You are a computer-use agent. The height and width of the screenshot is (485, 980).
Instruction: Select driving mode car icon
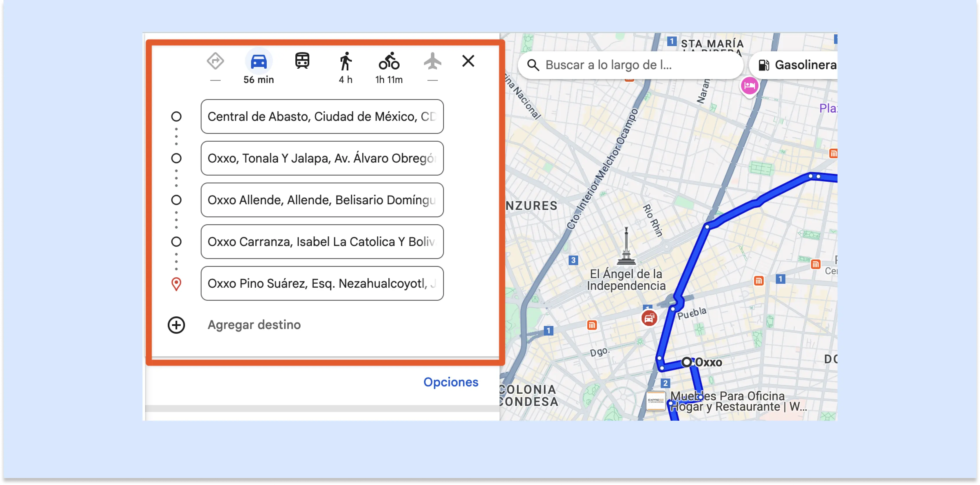click(x=259, y=61)
